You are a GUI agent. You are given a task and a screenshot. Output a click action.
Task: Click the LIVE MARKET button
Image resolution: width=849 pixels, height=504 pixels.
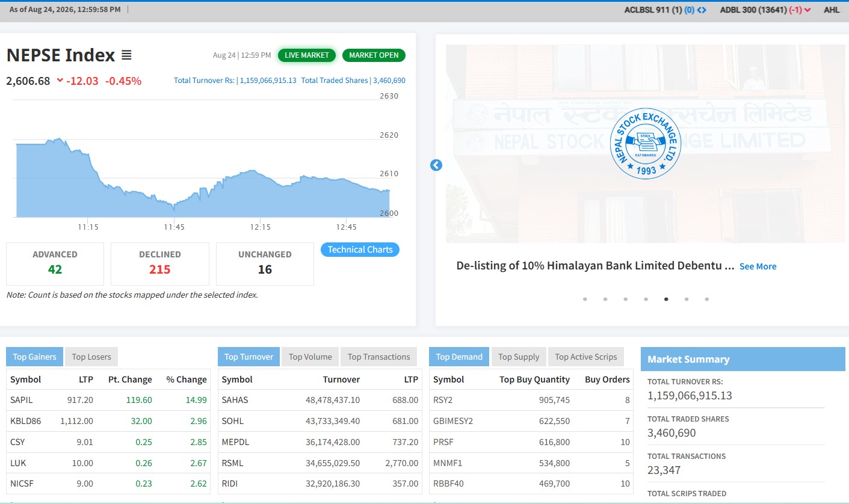307,55
